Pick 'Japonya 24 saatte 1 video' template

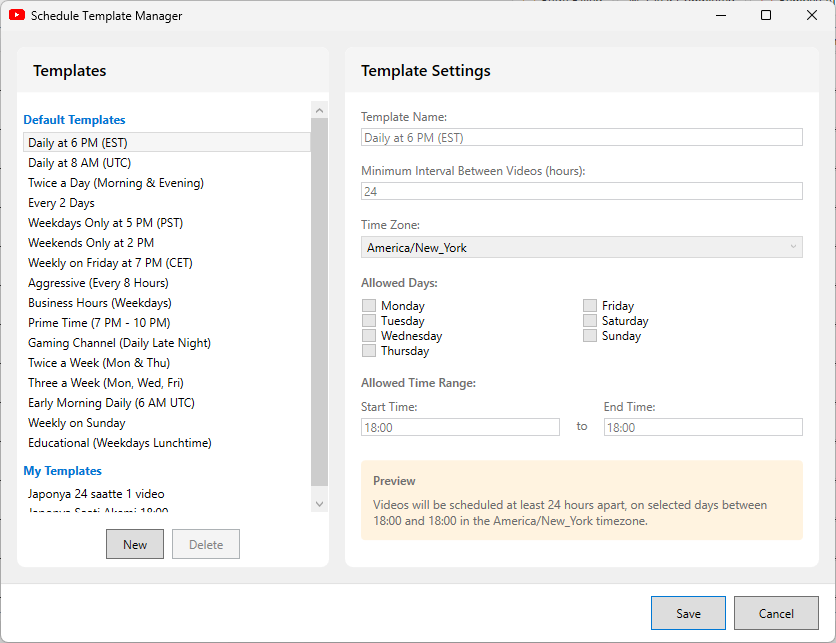point(96,494)
